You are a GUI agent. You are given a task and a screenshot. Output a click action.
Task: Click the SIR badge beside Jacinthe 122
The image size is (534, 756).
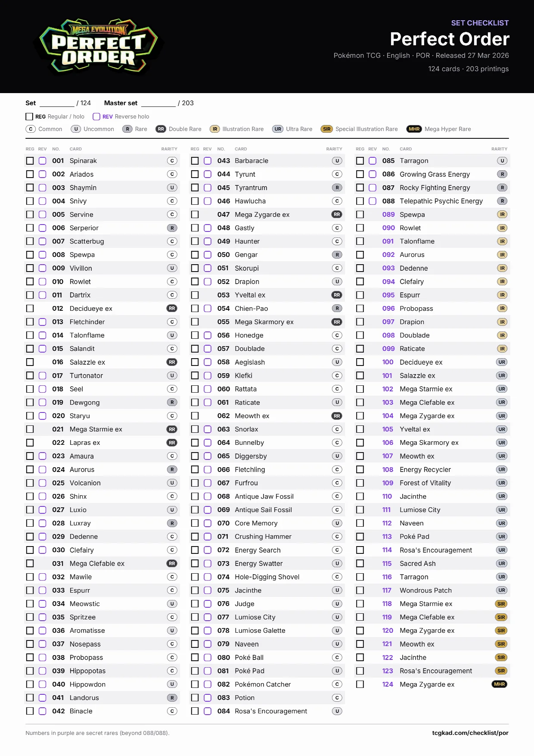(501, 657)
